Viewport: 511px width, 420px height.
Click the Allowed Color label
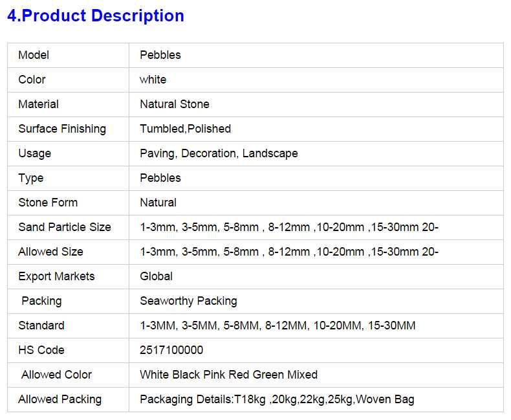click(x=56, y=375)
